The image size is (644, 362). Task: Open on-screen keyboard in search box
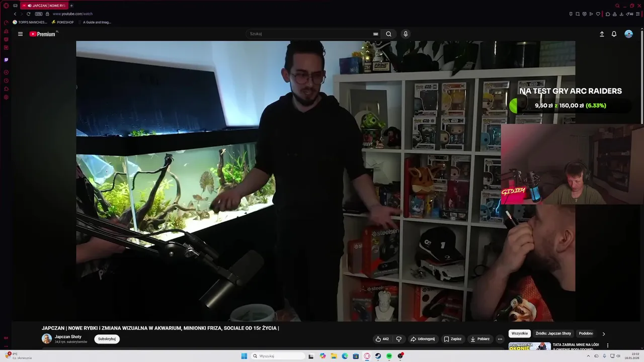(x=375, y=34)
